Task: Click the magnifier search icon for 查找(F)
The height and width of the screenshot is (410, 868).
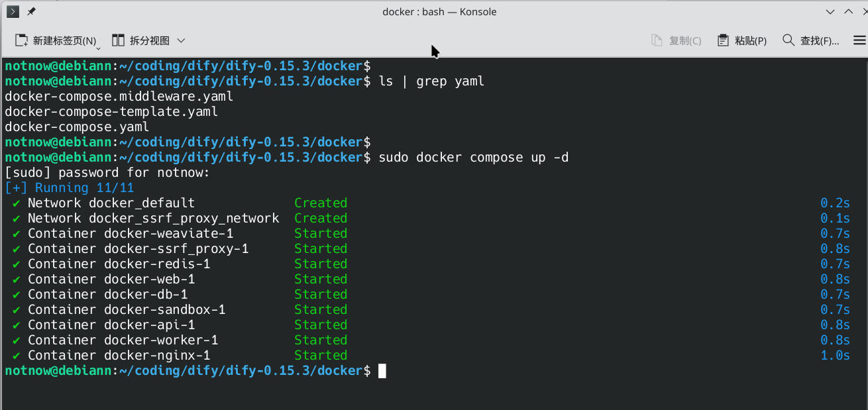Action: coord(788,40)
